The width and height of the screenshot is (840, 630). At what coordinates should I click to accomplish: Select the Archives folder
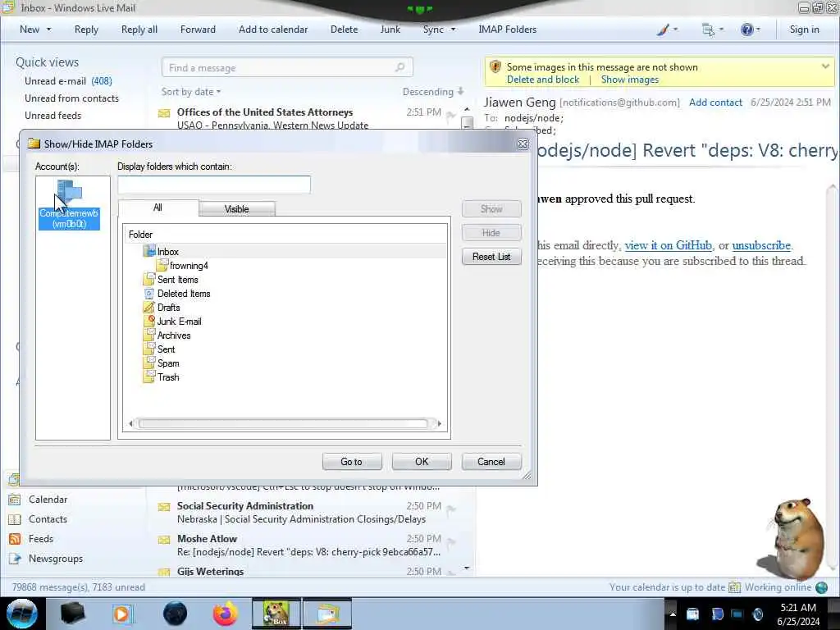click(x=174, y=336)
